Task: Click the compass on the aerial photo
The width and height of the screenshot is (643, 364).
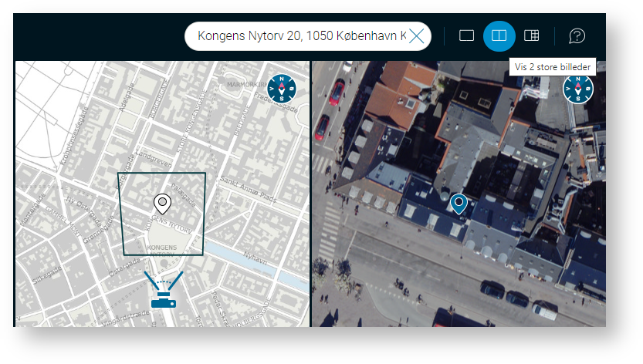Action: tap(577, 88)
